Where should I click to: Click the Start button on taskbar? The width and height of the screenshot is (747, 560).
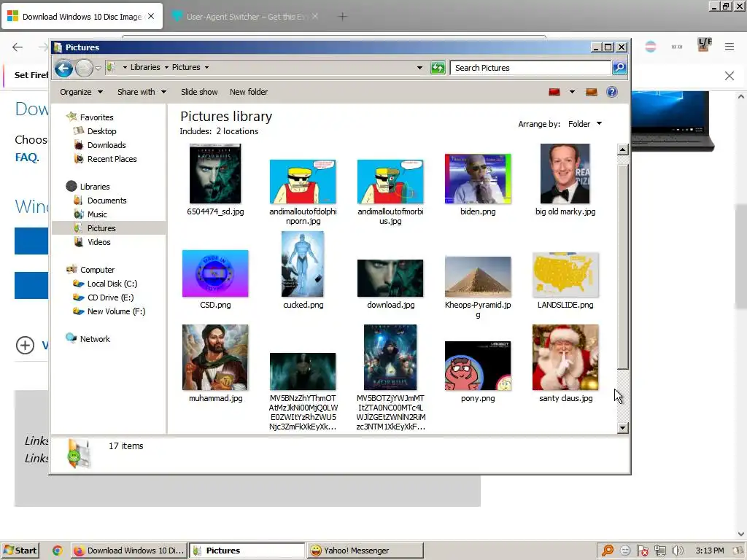[x=20, y=550]
